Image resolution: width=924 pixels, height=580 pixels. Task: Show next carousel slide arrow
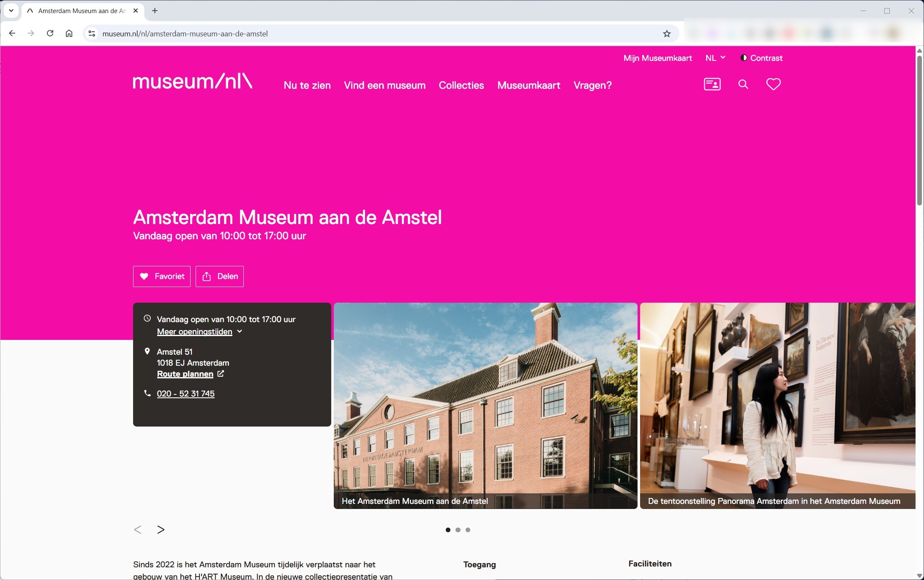pos(161,530)
